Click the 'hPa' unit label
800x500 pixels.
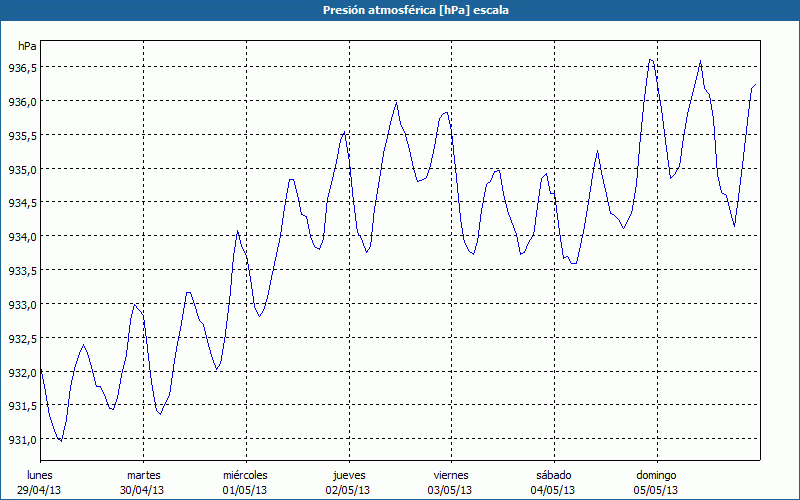click(27, 46)
